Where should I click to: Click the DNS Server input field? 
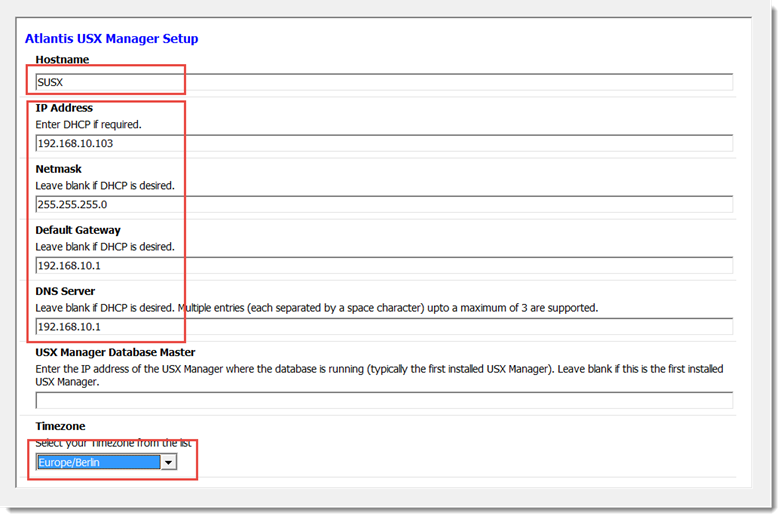pos(384,327)
